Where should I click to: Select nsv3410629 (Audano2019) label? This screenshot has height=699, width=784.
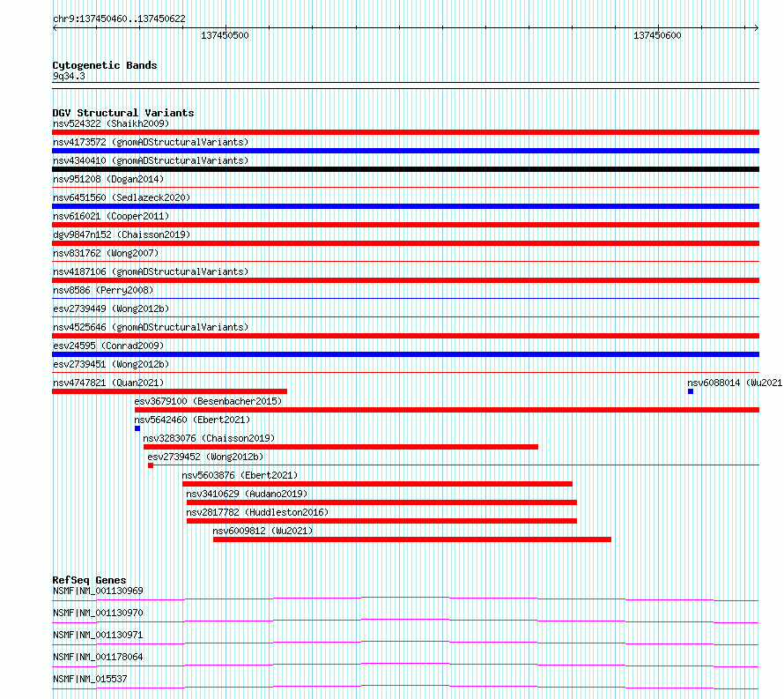[247, 494]
